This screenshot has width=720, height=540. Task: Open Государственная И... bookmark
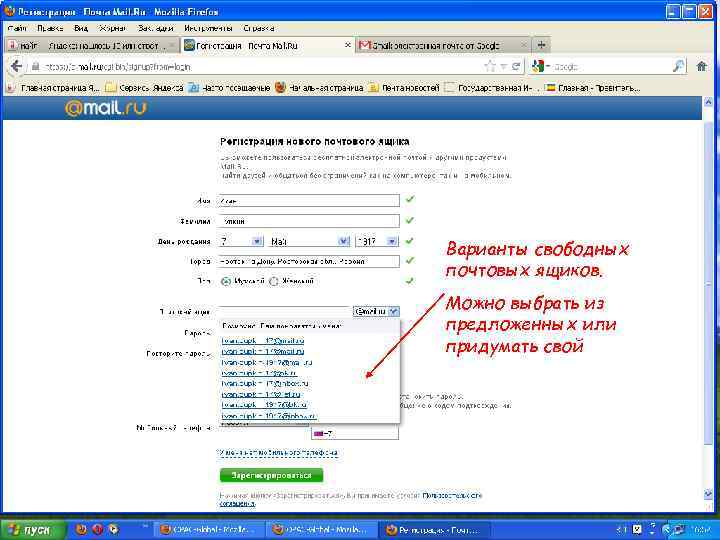coord(489,88)
